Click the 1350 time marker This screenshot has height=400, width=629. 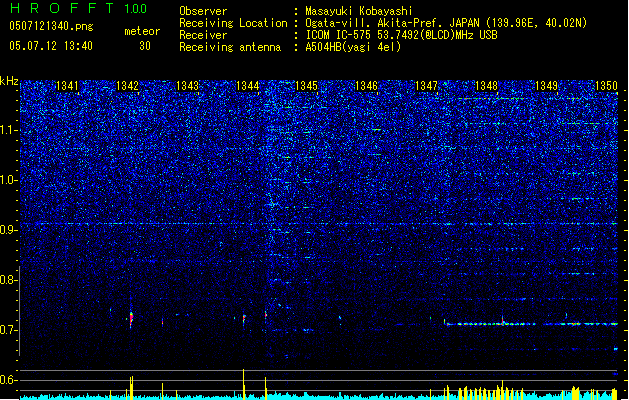click(x=606, y=86)
